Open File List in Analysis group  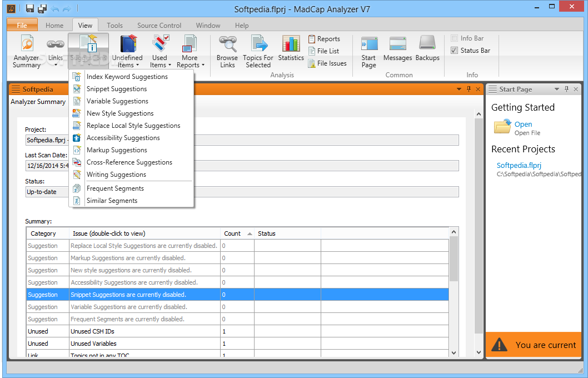click(323, 51)
